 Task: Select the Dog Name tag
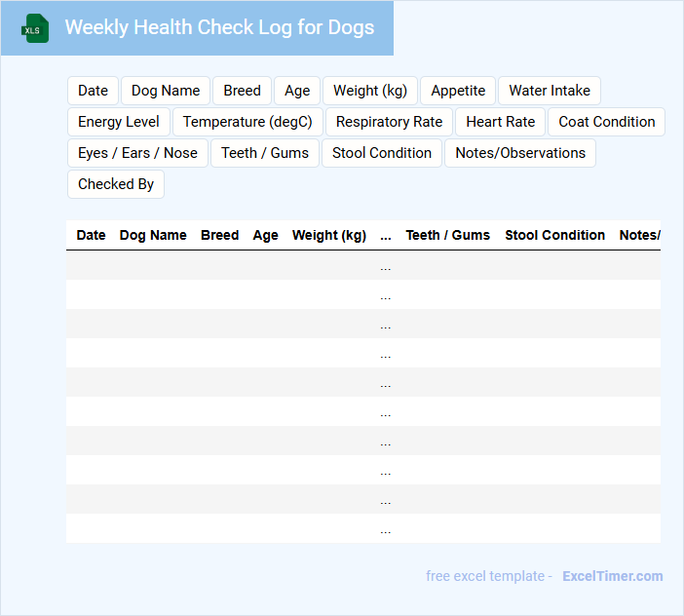click(166, 91)
